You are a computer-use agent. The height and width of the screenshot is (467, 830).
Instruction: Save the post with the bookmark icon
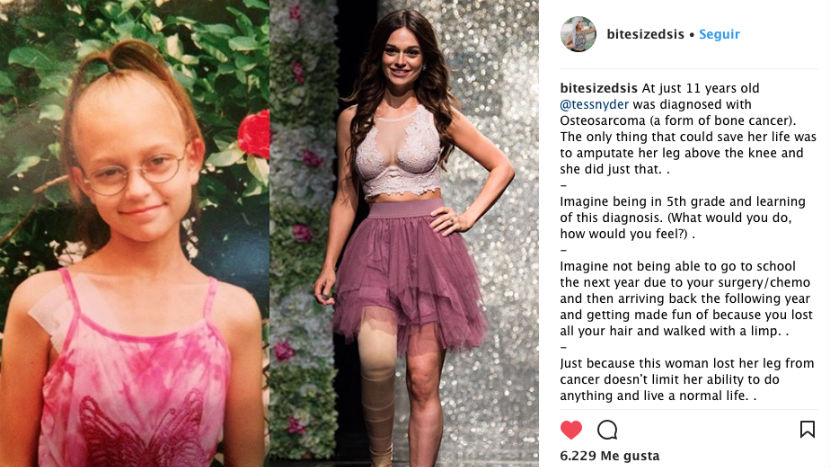(x=807, y=429)
